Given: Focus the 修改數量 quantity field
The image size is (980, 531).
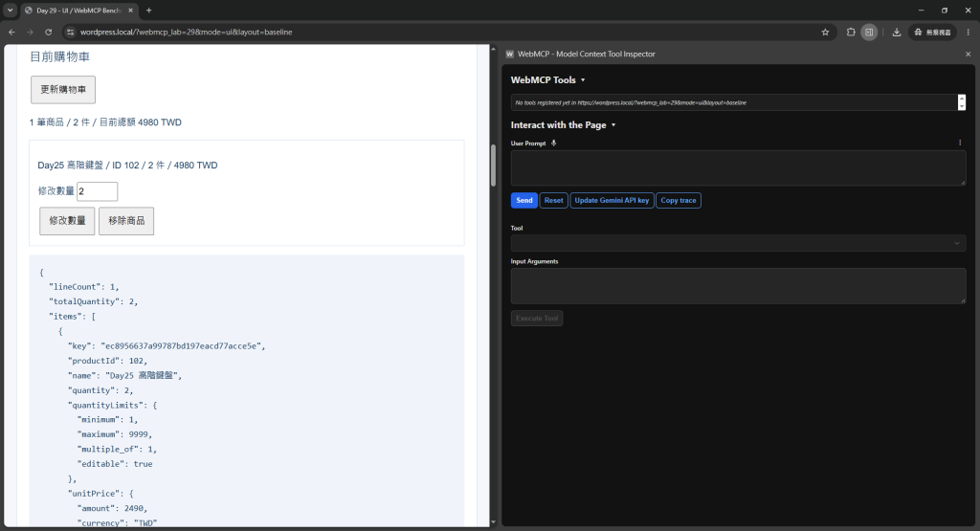Looking at the screenshot, I should pos(97,191).
